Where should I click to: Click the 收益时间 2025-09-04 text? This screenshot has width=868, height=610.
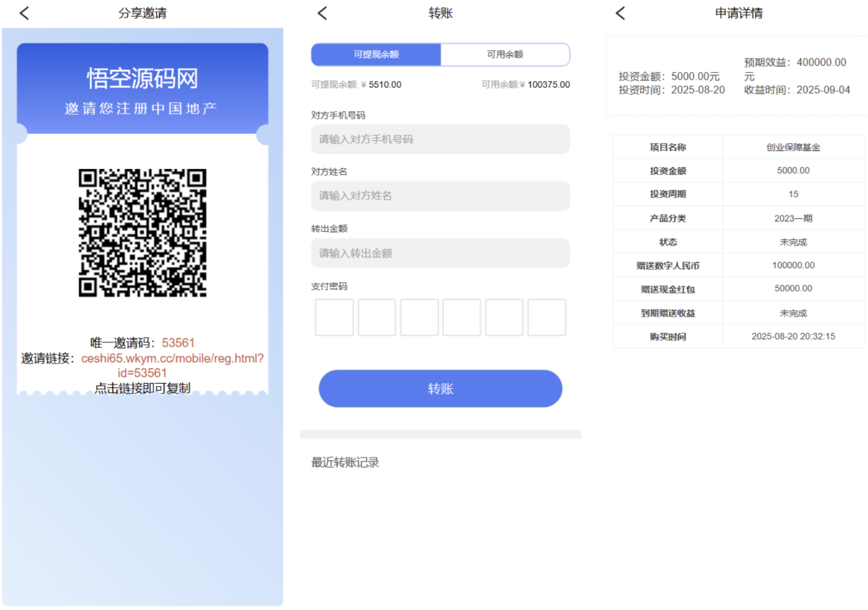[797, 90]
